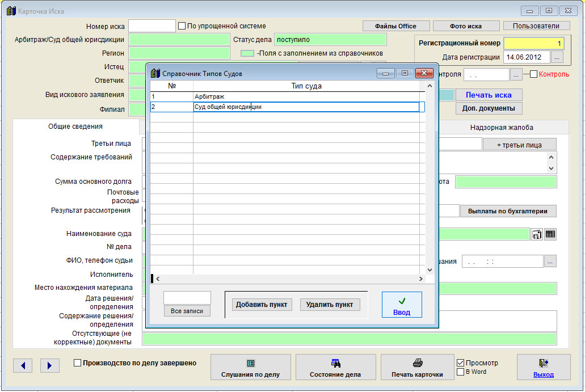Confirm selection with green checkmark Ввод
Viewport: 585px width, 392px height.
pyautogui.click(x=402, y=305)
